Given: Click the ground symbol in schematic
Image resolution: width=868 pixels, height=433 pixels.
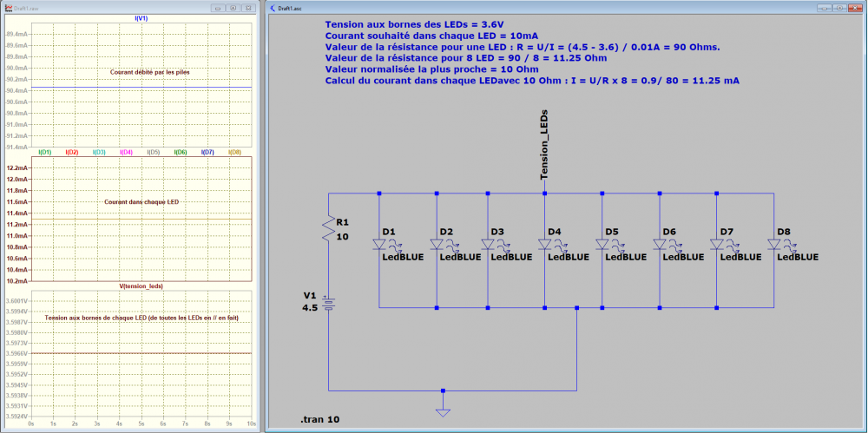Looking at the screenshot, I should click(443, 410).
